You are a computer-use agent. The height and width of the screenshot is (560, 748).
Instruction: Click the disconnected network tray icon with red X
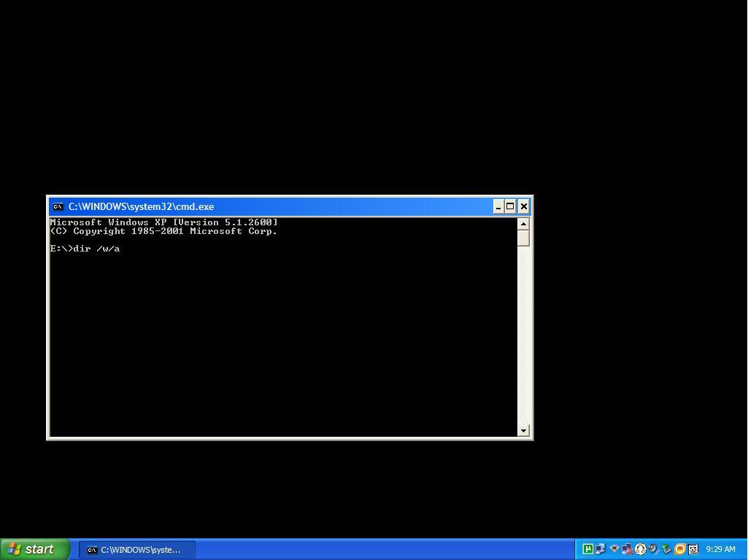click(x=628, y=550)
